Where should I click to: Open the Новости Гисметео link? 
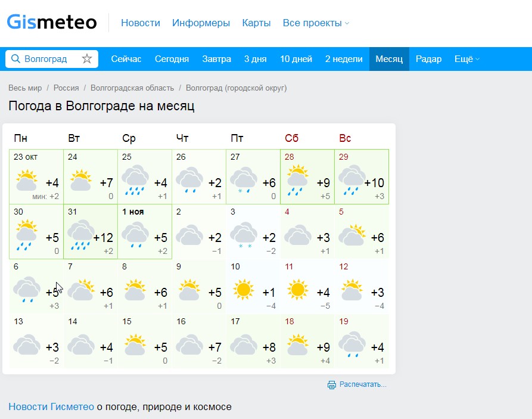[51, 406]
